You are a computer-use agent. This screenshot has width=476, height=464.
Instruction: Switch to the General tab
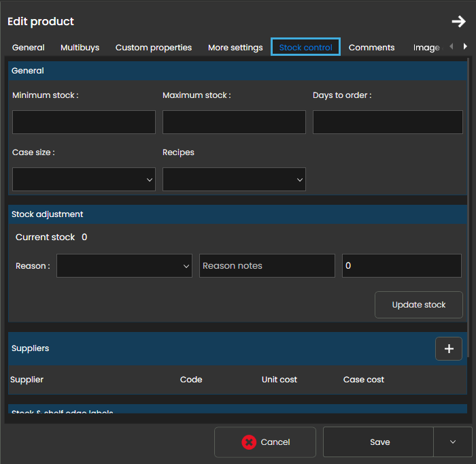point(29,48)
